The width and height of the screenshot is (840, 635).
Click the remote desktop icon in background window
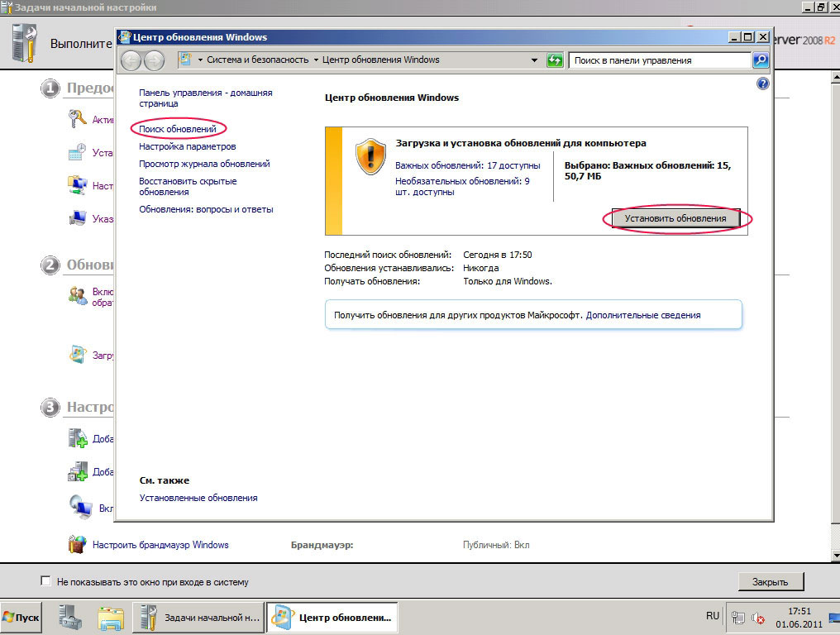pyautogui.click(x=80, y=507)
